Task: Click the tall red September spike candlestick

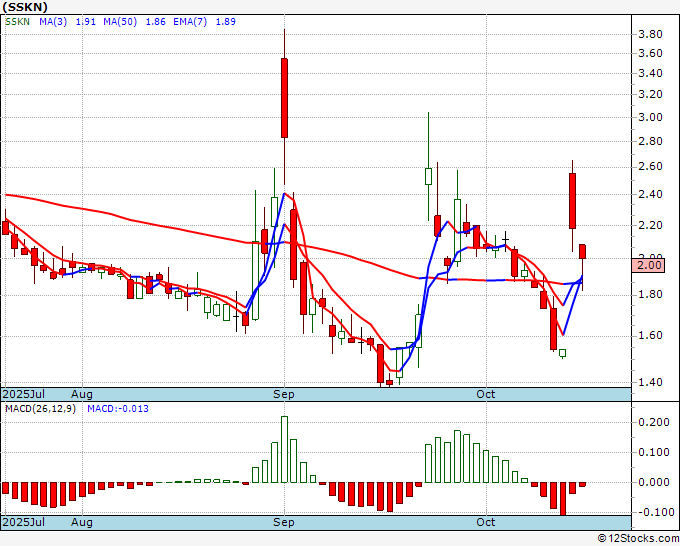Action: [x=284, y=98]
